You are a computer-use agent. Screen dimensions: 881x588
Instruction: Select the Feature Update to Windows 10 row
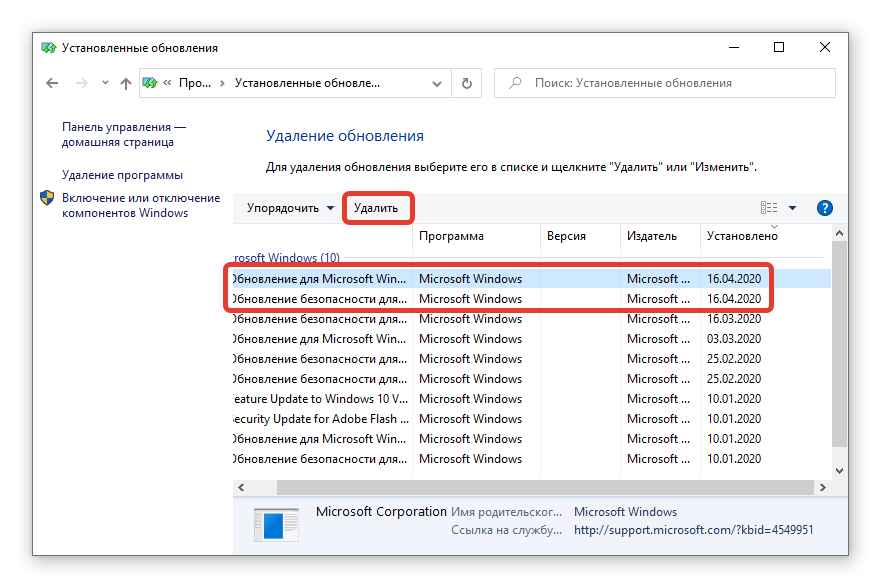320,399
